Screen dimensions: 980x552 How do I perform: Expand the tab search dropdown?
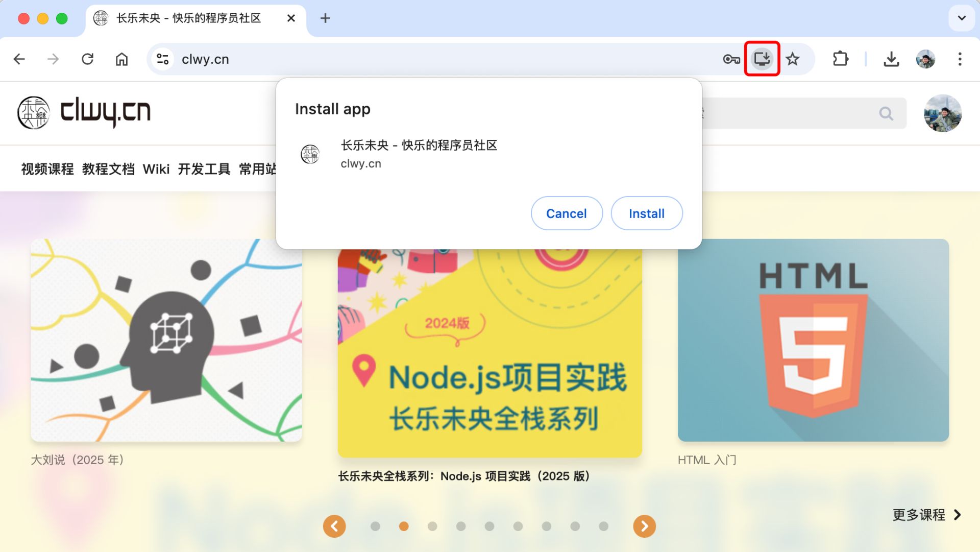point(962,18)
